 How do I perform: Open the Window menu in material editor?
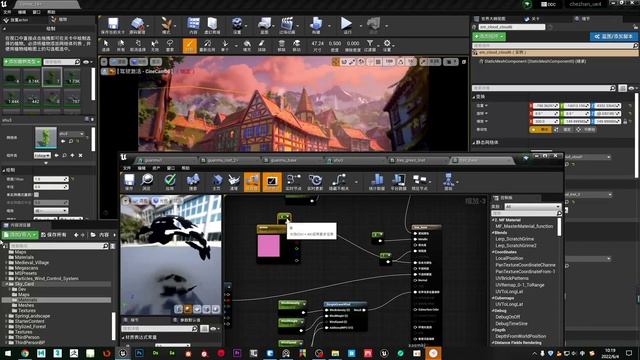[x=171, y=168]
